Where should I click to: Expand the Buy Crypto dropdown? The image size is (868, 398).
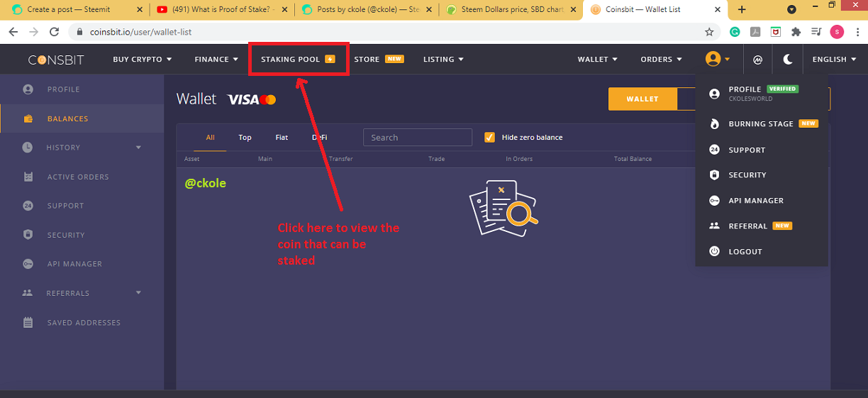point(143,60)
